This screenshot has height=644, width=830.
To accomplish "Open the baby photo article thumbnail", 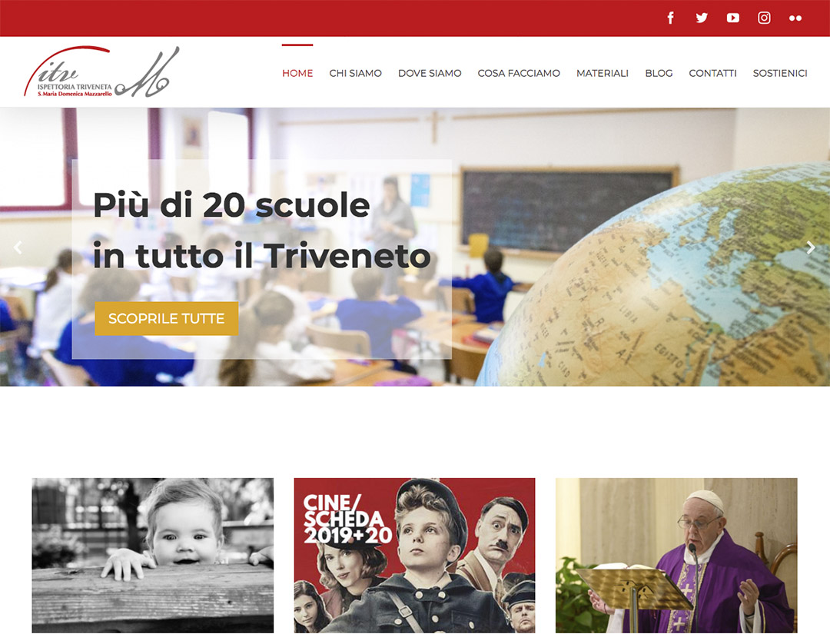I will 152,555.
